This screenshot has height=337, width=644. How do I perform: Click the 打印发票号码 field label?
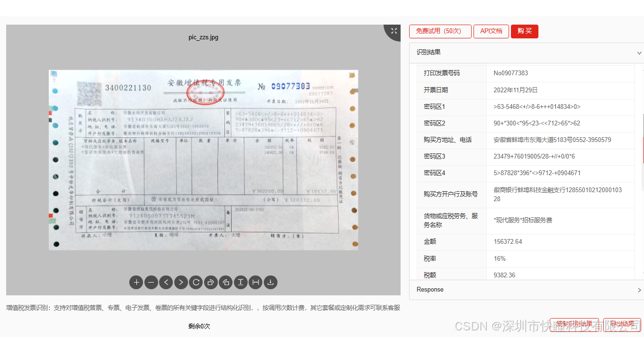pos(441,73)
